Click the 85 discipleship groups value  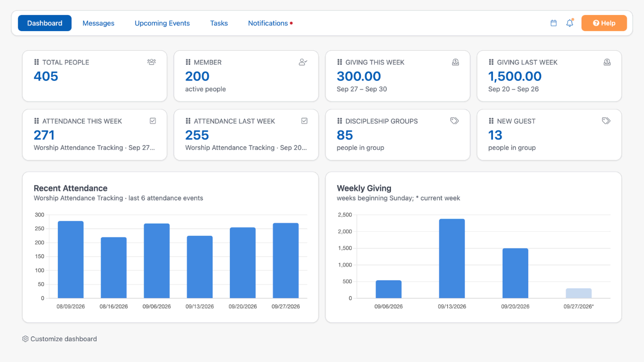(345, 135)
